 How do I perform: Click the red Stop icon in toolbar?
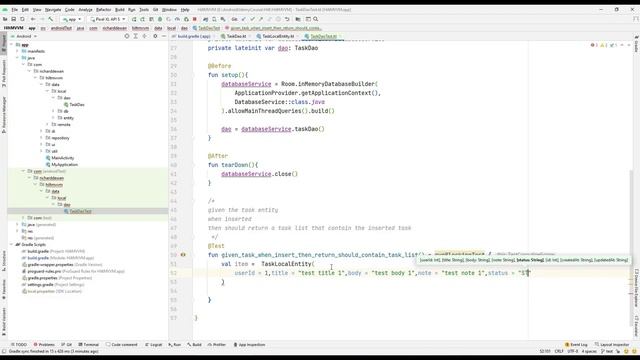click(195, 19)
